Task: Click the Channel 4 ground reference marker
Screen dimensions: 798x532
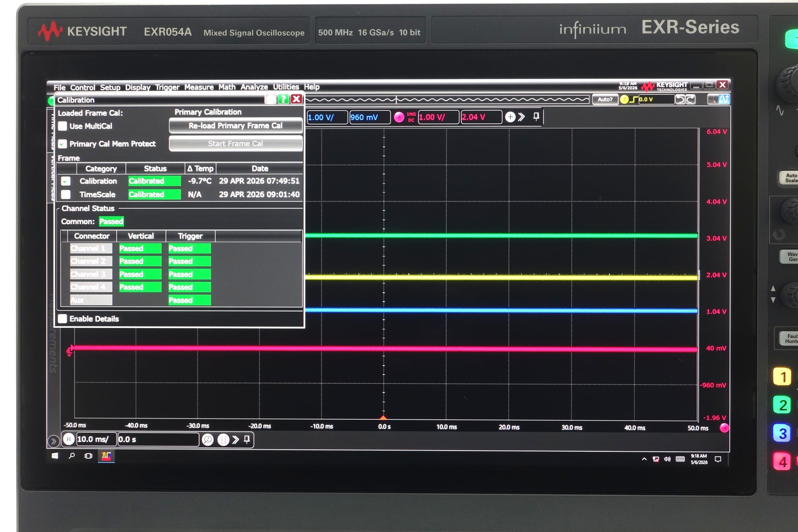Action: 69,351
